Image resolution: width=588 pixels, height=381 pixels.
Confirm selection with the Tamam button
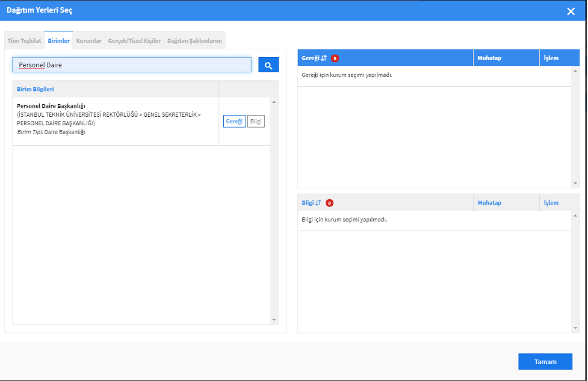click(x=545, y=362)
